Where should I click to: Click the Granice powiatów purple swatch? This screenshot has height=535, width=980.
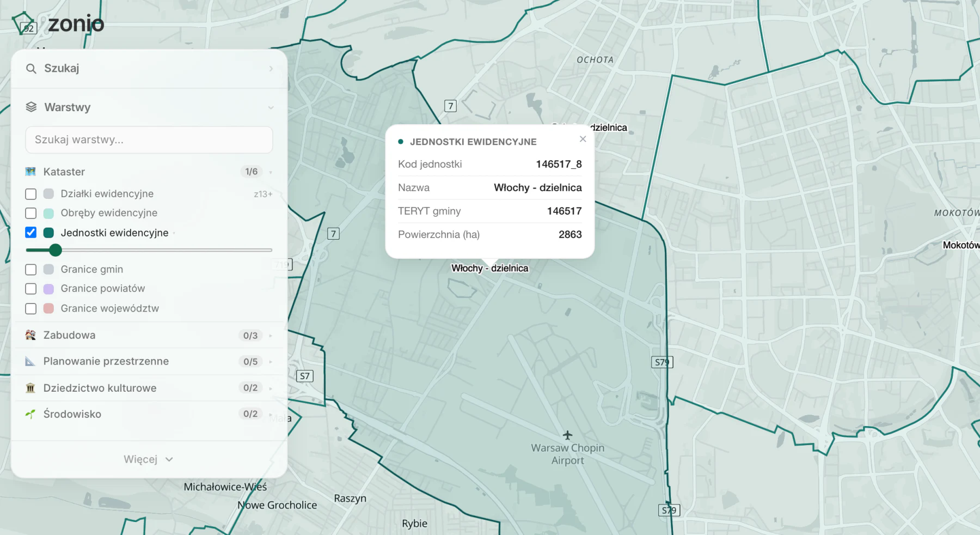tap(48, 289)
